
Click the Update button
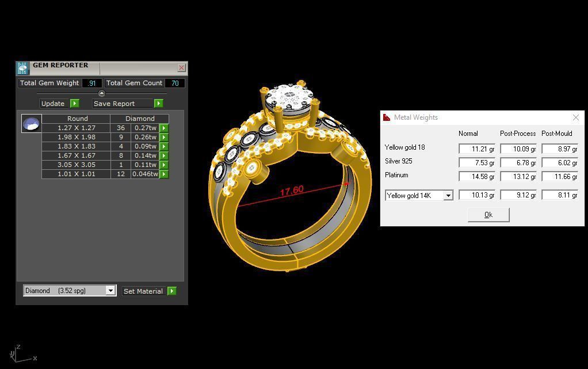(55, 103)
